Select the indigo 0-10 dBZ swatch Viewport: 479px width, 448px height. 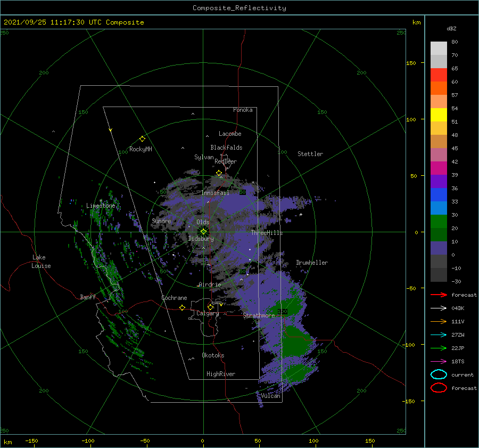(x=439, y=248)
